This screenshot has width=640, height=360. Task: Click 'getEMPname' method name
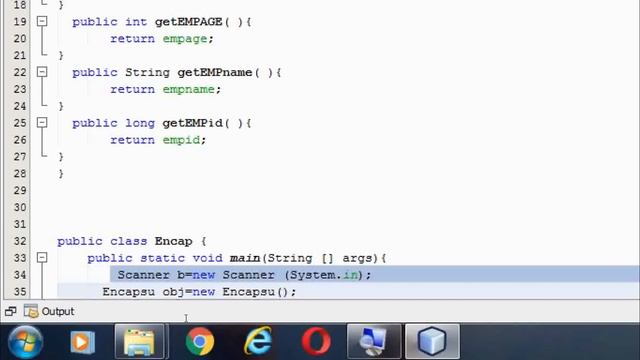pyautogui.click(x=215, y=73)
